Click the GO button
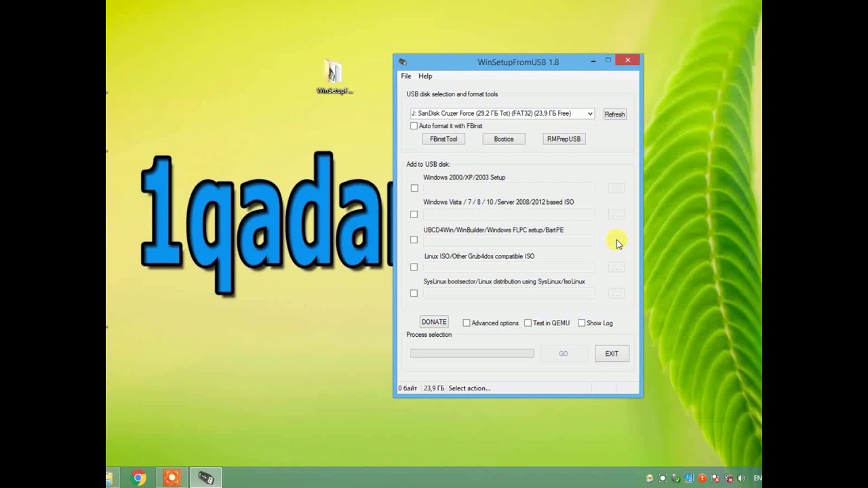868x488 pixels. pyautogui.click(x=564, y=354)
